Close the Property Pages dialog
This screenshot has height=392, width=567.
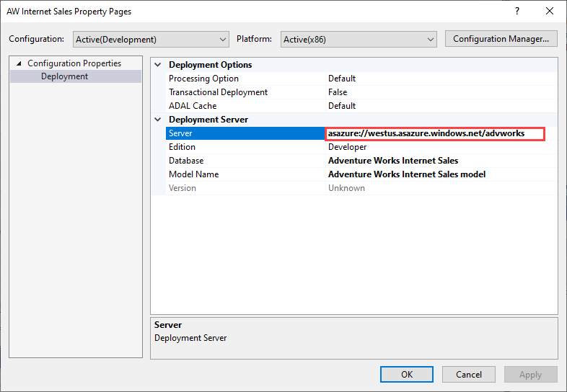click(x=550, y=12)
